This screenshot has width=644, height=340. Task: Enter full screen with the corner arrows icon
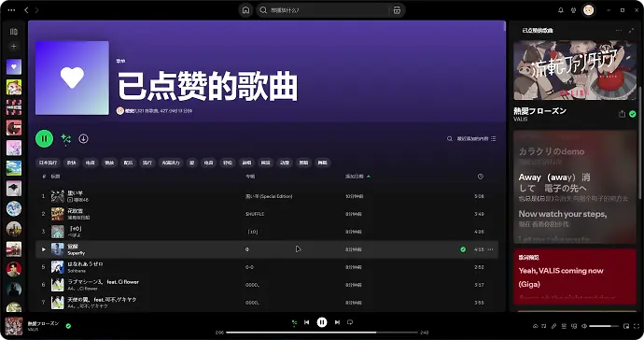637,326
